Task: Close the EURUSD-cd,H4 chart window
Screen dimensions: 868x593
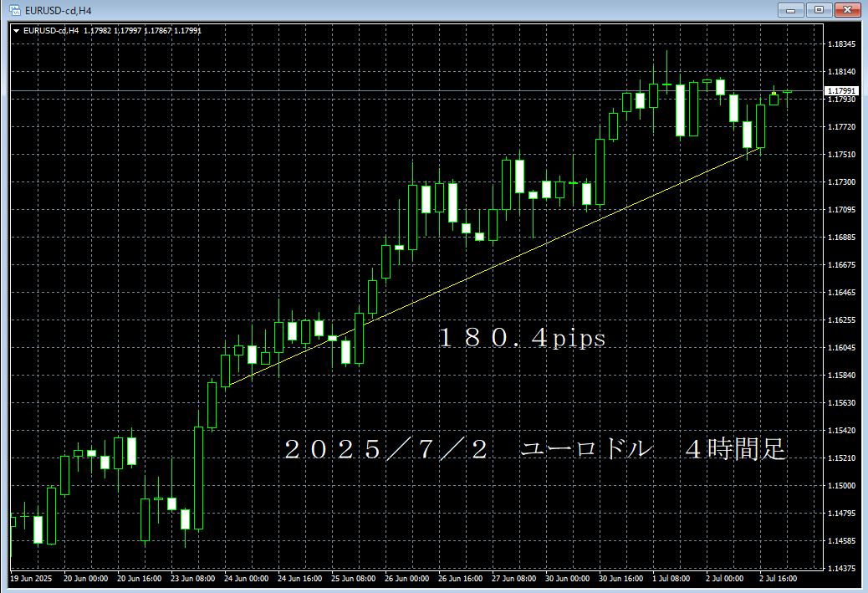Action: 847,9
